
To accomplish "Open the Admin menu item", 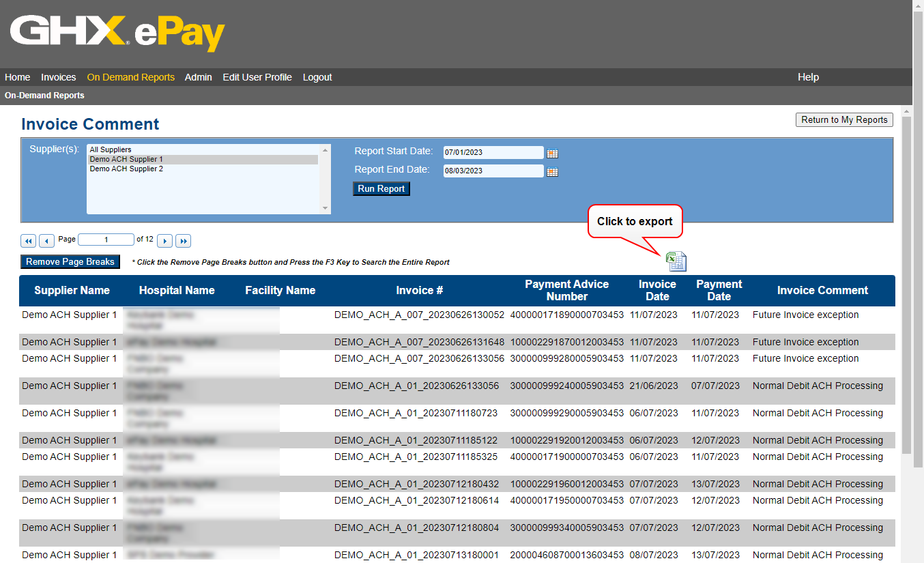I will (198, 77).
